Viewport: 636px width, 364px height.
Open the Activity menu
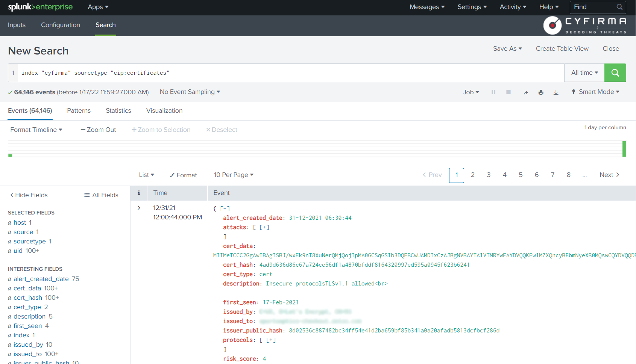coord(513,7)
